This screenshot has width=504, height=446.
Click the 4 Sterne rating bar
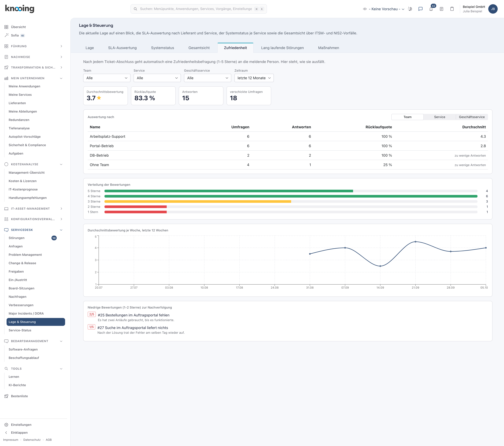[x=291, y=196]
